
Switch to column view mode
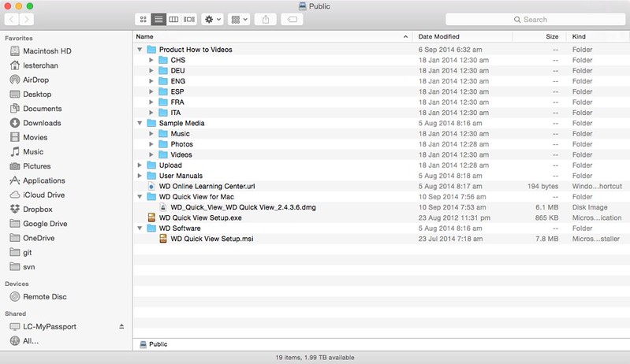pyautogui.click(x=173, y=19)
